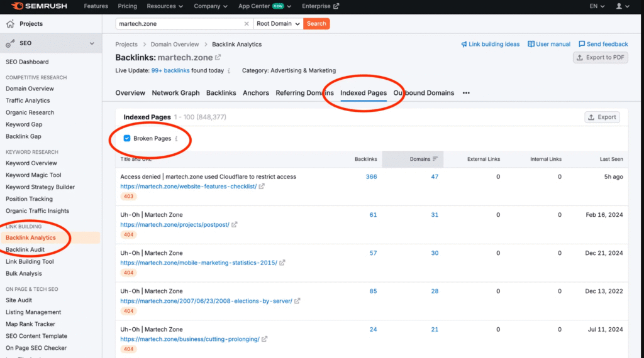
Task: Open the Projects home icon
Action: pos(10,24)
